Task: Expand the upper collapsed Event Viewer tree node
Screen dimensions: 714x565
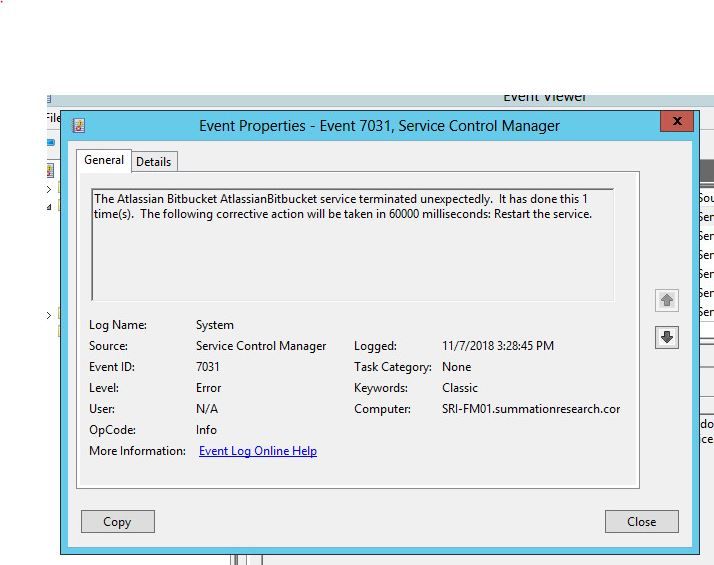Action: point(49,189)
